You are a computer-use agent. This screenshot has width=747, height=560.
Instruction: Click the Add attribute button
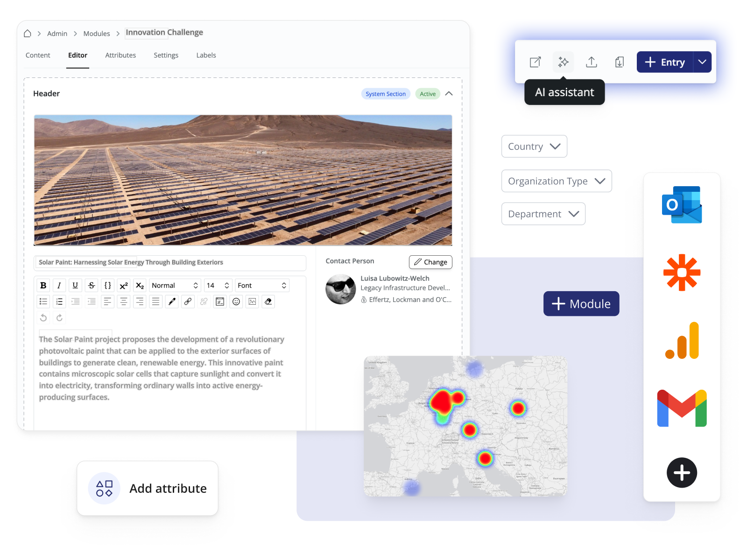coord(148,488)
